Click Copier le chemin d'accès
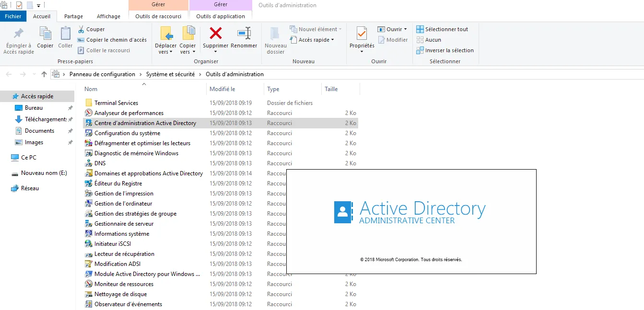This screenshot has width=644, height=310. tap(112, 40)
